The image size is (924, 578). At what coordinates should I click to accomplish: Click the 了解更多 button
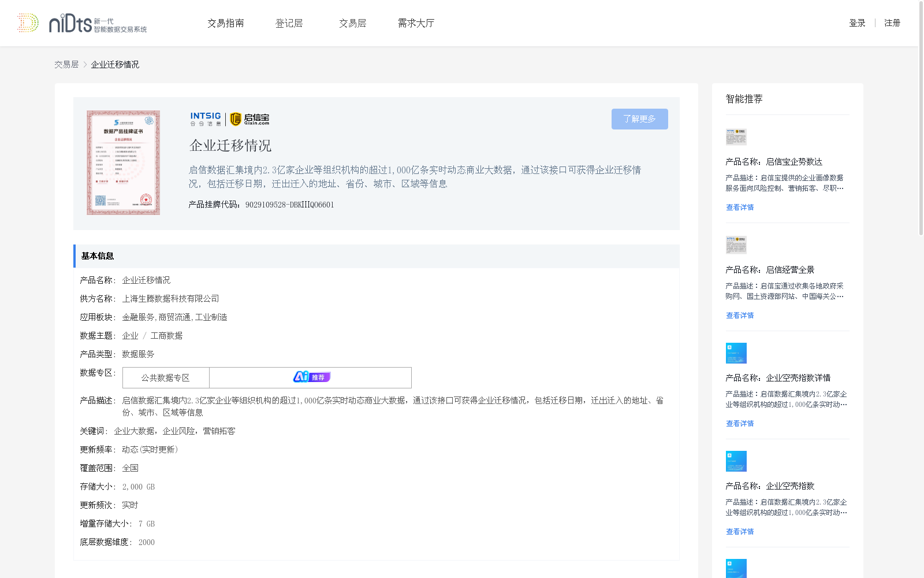(640, 119)
